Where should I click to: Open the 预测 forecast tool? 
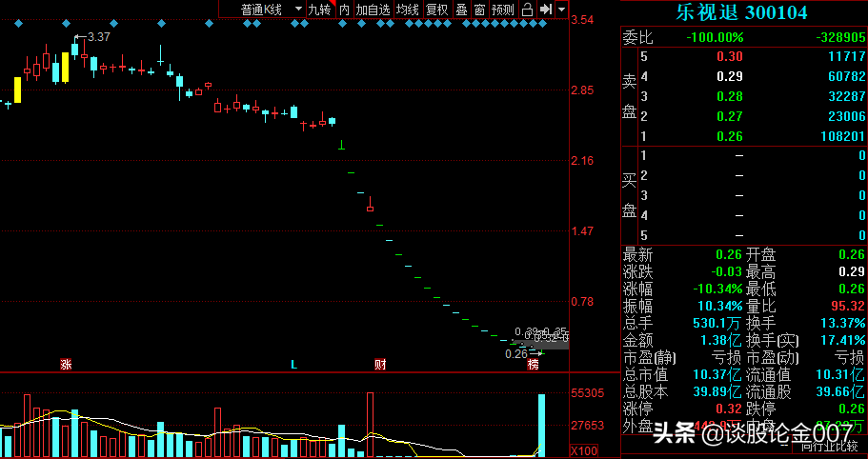(x=502, y=10)
